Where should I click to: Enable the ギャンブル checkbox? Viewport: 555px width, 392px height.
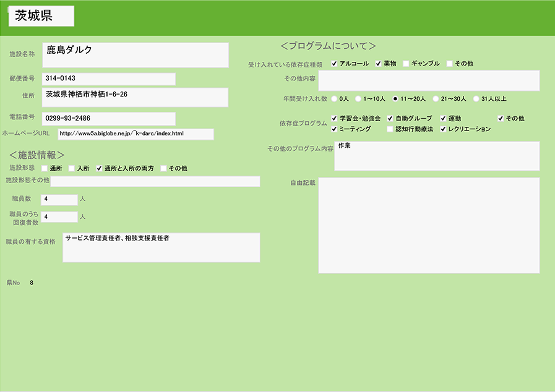[406, 64]
